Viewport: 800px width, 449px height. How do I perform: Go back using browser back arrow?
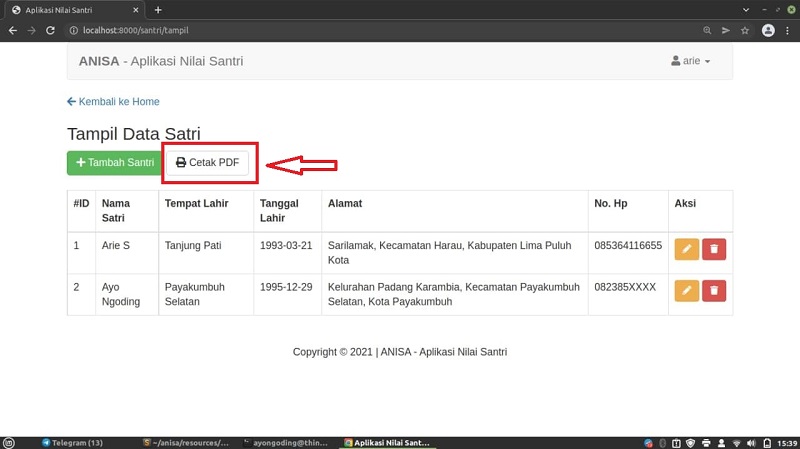pos(13,31)
